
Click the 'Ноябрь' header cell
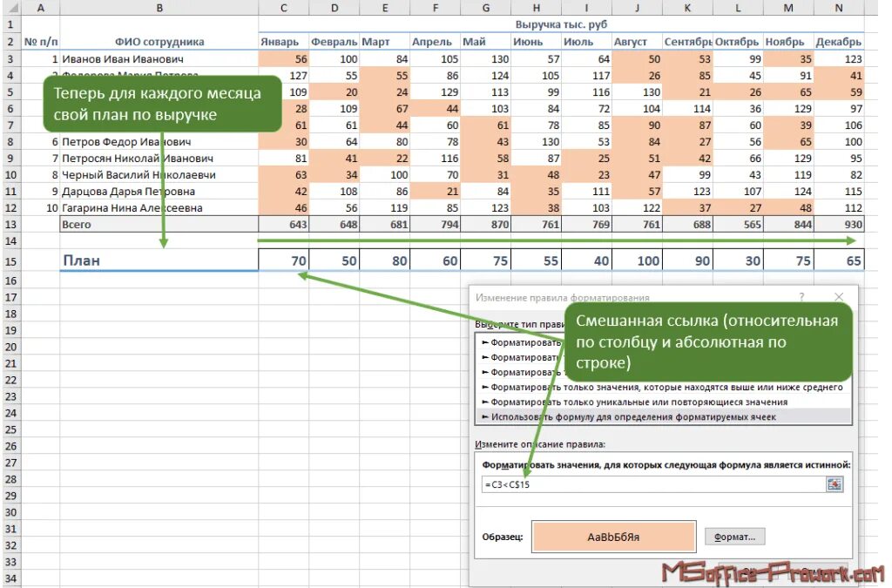point(788,42)
